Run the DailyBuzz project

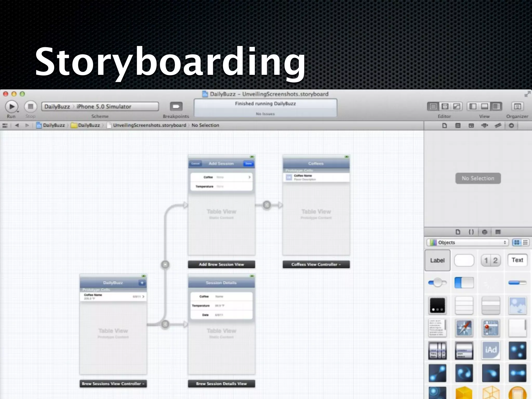[x=12, y=107]
